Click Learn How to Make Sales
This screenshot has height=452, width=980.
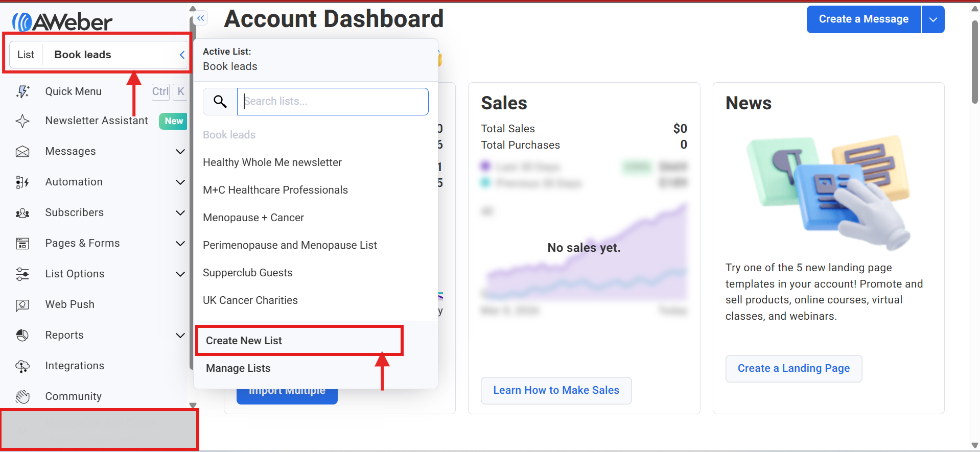coord(556,391)
